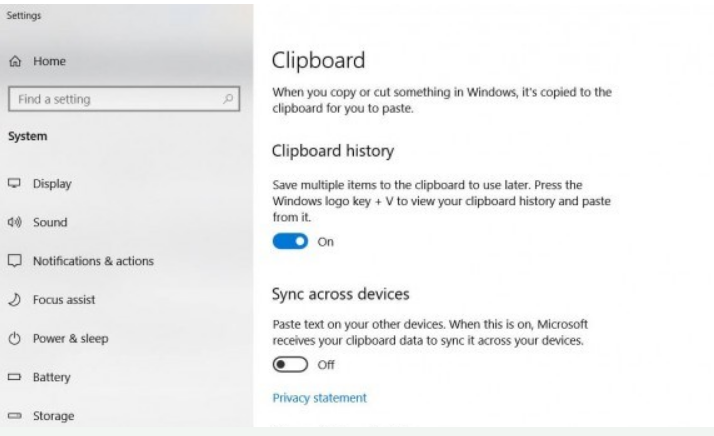Go to Home via its text label

coord(50,61)
